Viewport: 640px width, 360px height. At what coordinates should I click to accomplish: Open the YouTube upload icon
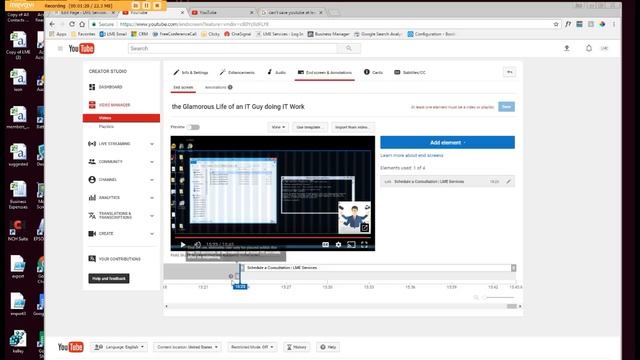pos(567,48)
